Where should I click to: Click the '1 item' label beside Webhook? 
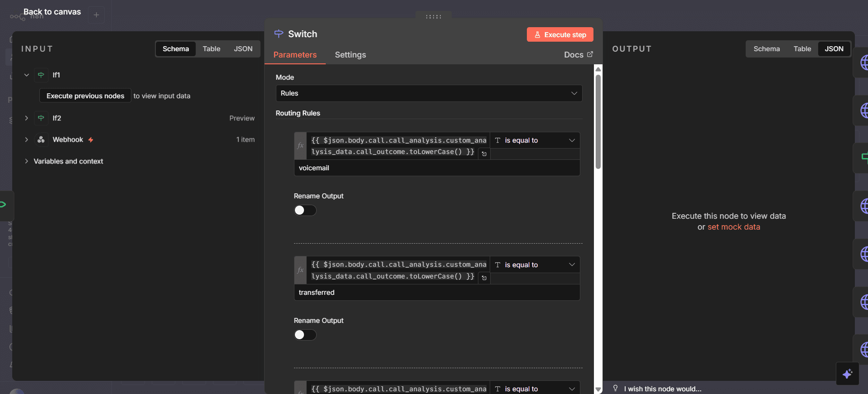click(x=246, y=139)
